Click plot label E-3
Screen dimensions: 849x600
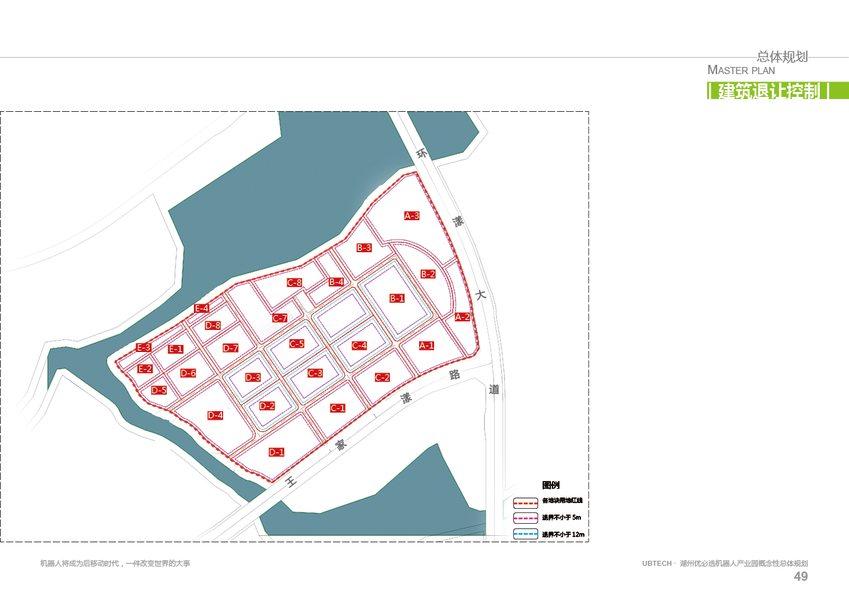pos(143,347)
